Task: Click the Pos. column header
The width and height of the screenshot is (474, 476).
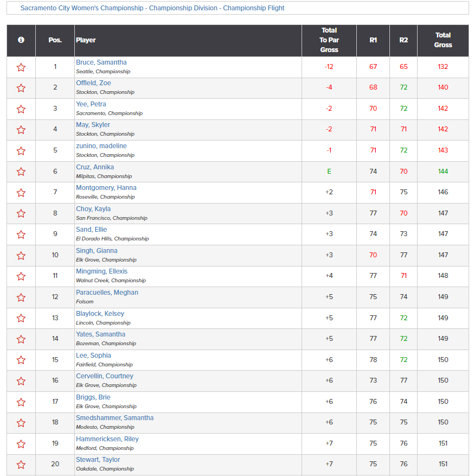Action: pyautogui.click(x=55, y=40)
